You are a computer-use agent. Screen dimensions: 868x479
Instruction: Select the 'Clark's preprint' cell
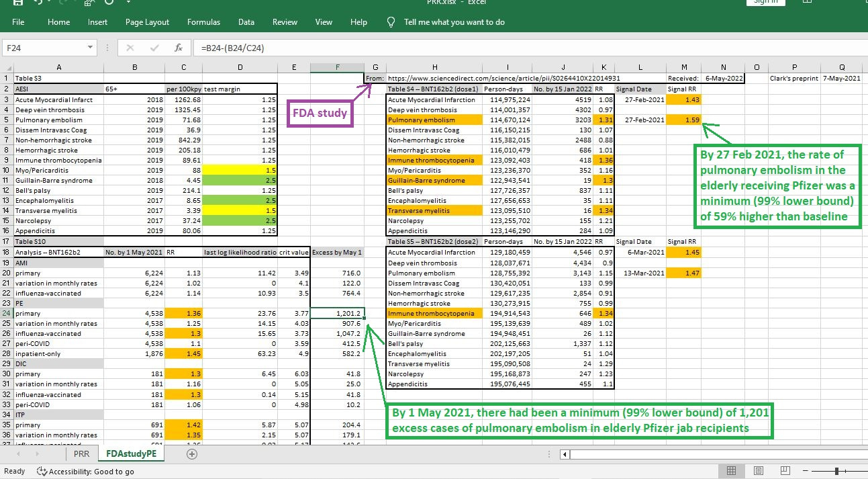(x=794, y=78)
